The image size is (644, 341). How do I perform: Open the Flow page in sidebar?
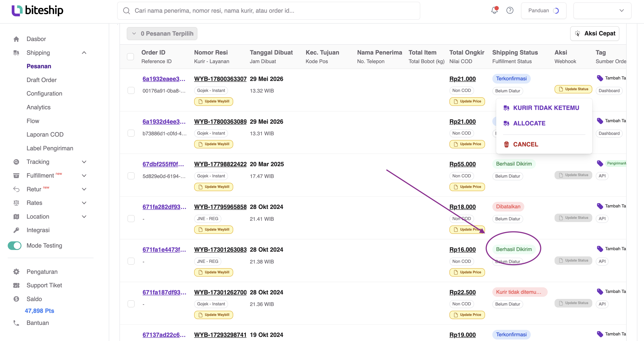pos(33,121)
